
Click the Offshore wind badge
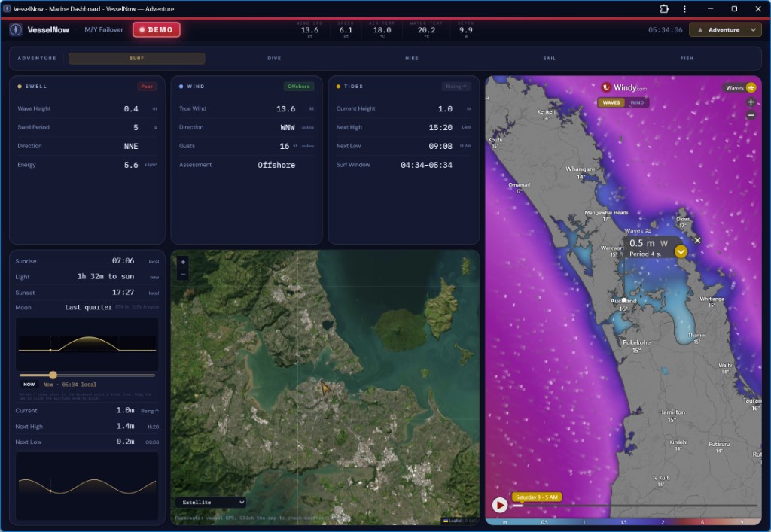click(298, 87)
